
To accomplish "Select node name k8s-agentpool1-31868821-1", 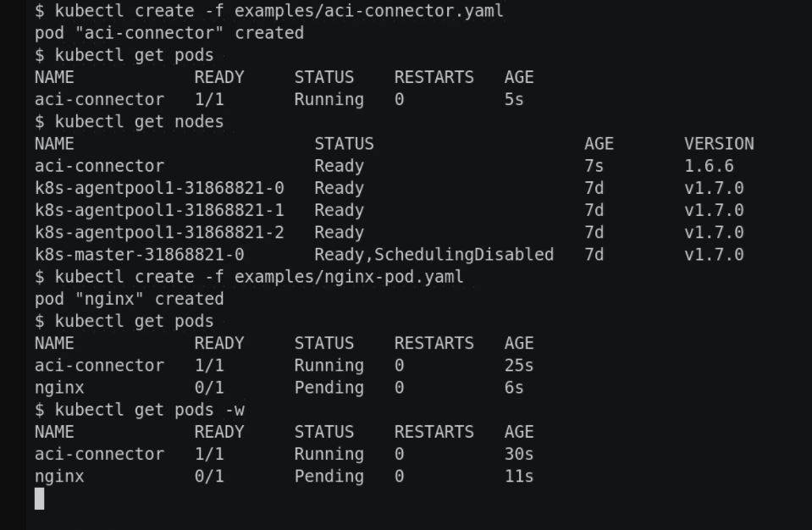I will [159, 210].
